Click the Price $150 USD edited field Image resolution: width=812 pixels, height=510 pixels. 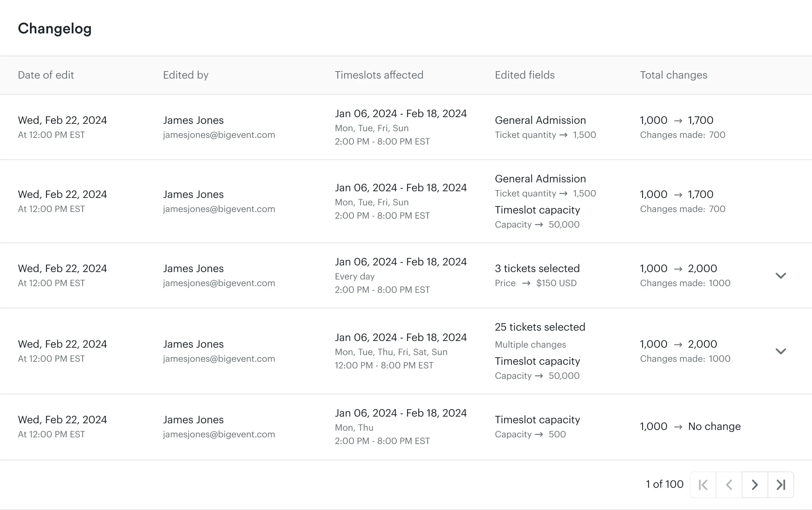[x=536, y=283]
